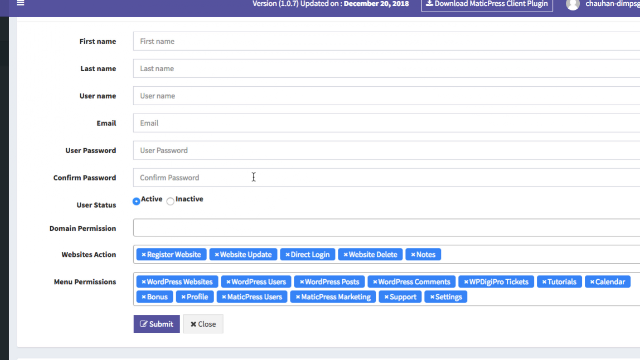Open the hamburger menu icon
This screenshot has width=640, height=360.
pos(20,3)
